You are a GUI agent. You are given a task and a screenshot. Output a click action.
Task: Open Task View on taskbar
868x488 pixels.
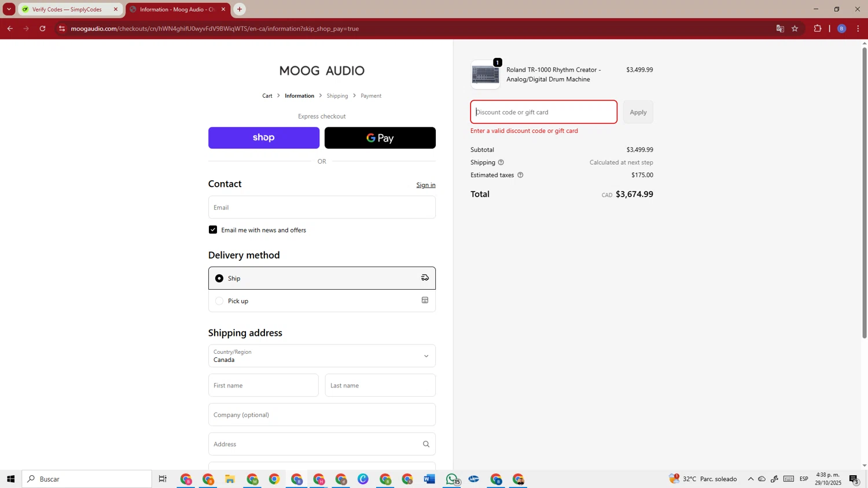[x=163, y=479]
